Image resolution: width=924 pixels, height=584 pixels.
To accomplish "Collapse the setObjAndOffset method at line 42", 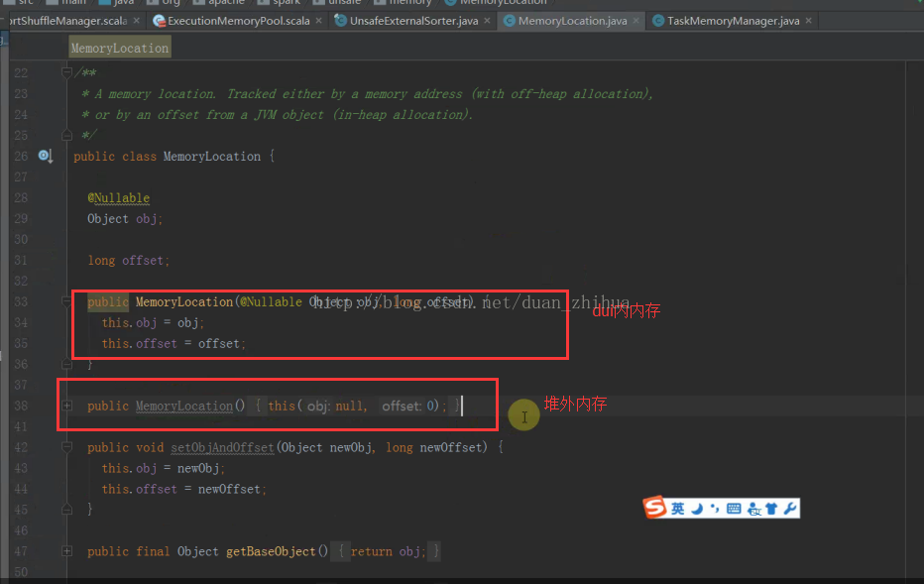I will [66, 447].
